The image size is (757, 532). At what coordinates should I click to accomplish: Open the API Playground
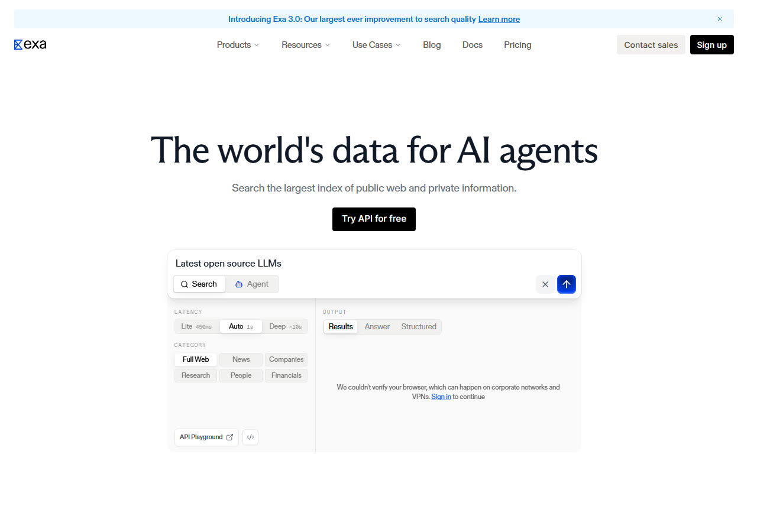(206, 437)
